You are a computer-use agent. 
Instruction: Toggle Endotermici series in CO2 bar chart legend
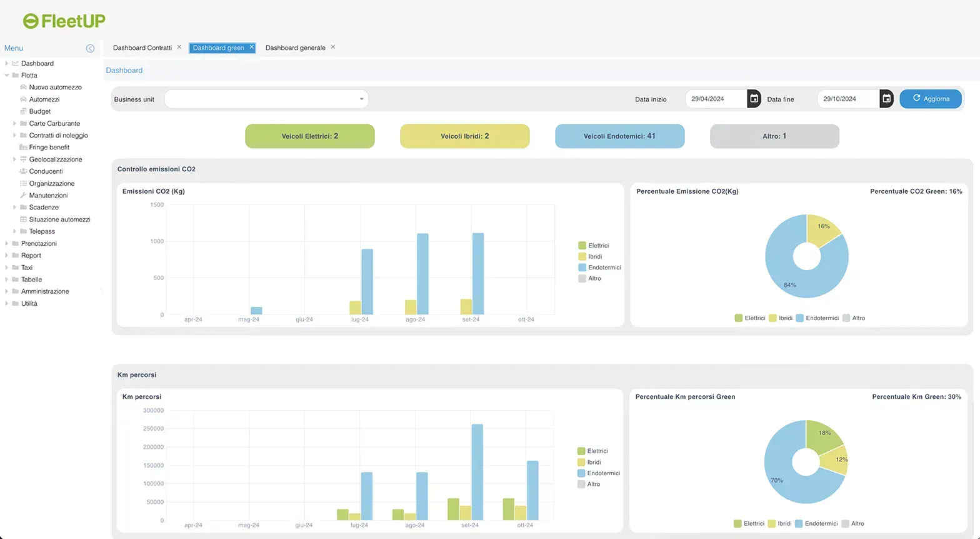[x=599, y=268]
